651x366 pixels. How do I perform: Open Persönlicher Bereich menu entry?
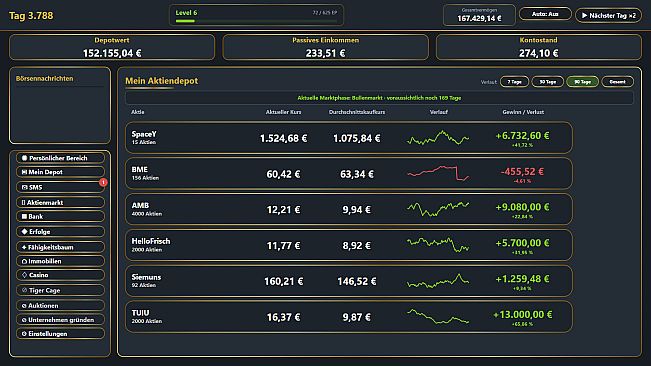tap(60, 158)
